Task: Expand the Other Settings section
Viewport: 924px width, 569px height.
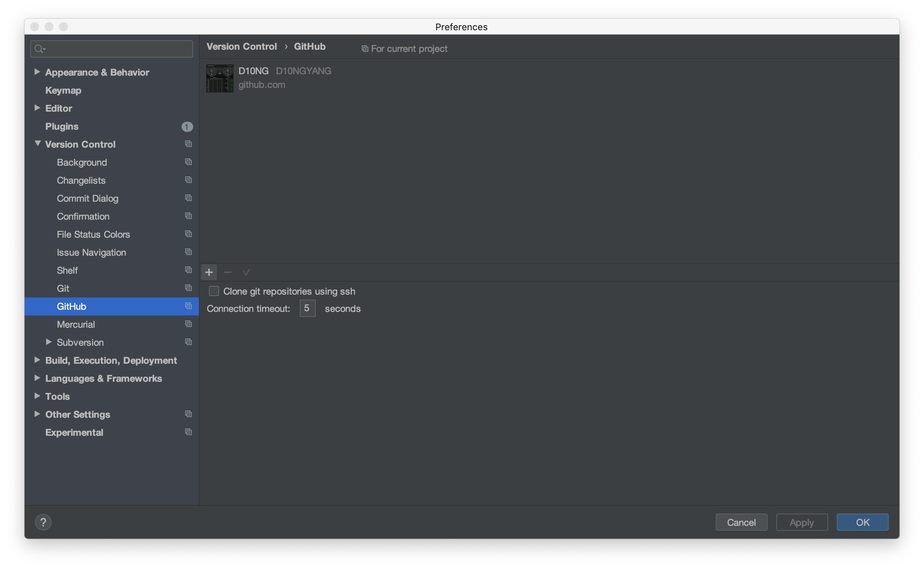Action: [37, 414]
